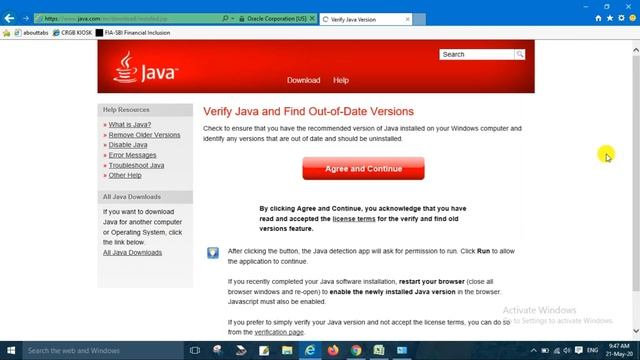Click the network tray icon
Image resolution: width=640 pixels, height=360 pixels.
tap(556, 351)
